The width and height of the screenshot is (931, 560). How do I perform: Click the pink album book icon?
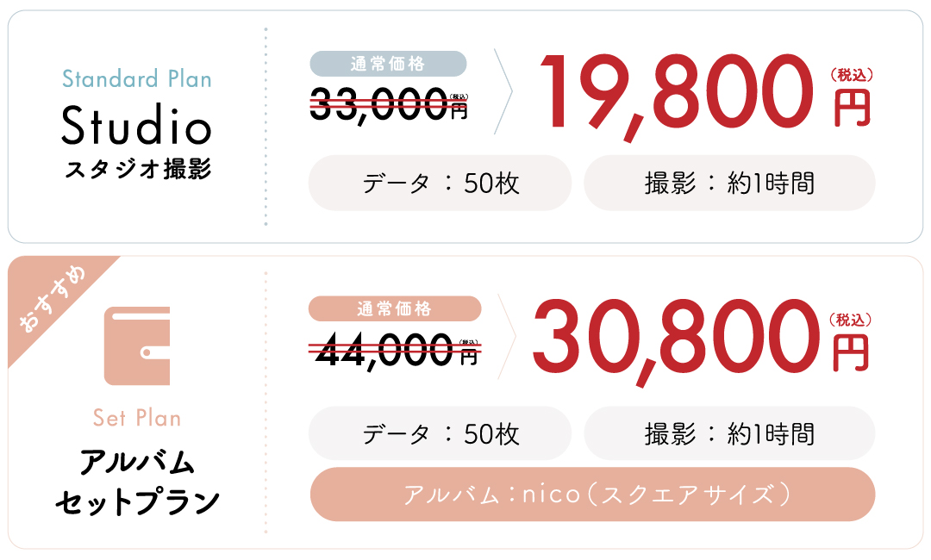137,345
